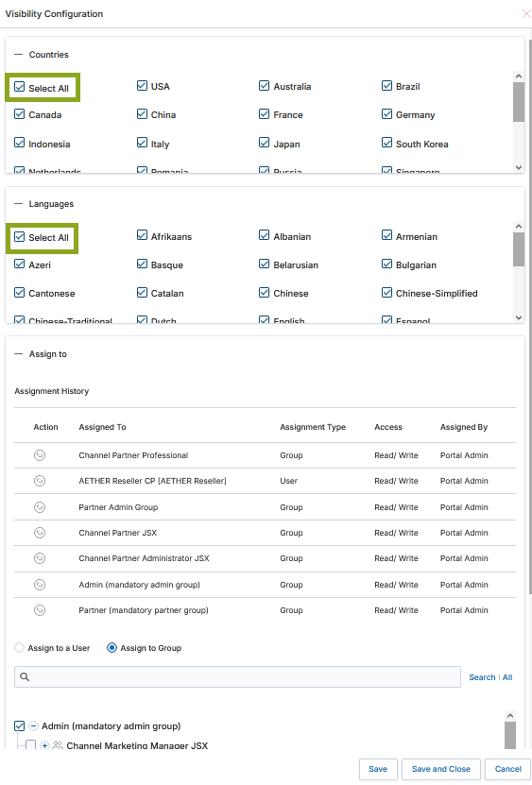Click the Partner Admin Group cell

[x=118, y=507]
